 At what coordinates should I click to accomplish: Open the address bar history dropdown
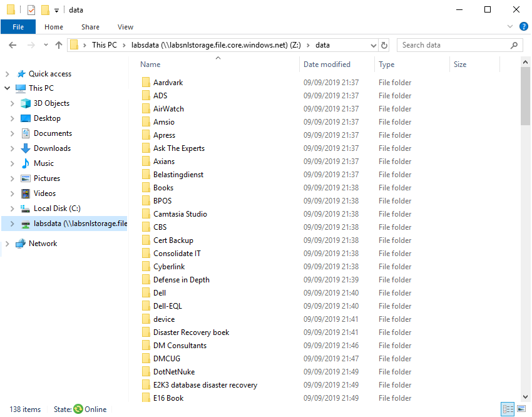(373, 45)
